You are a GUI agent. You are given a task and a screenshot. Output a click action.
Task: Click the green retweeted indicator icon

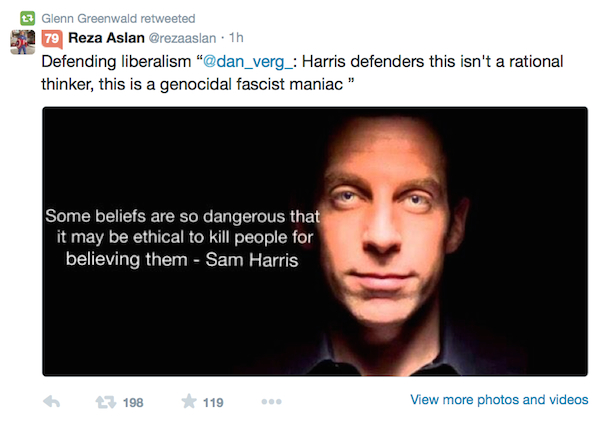(x=27, y=18)
